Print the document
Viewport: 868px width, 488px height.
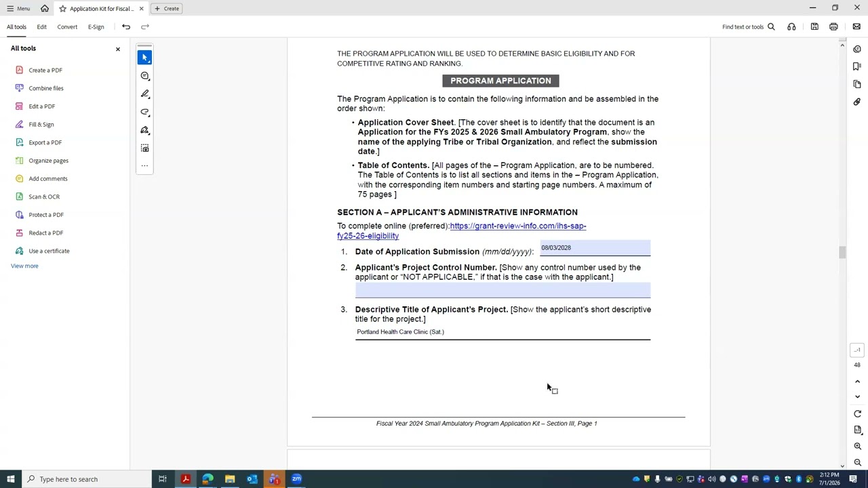click(833, 27)
